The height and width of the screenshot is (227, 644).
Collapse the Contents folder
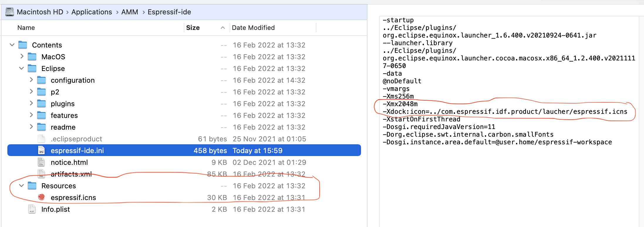[12, 45]
